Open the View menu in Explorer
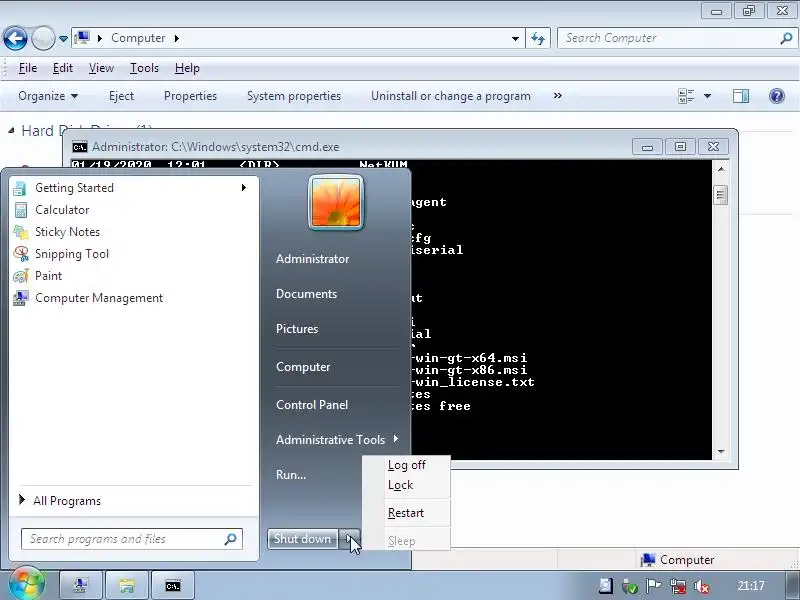 tap(101, 68)
